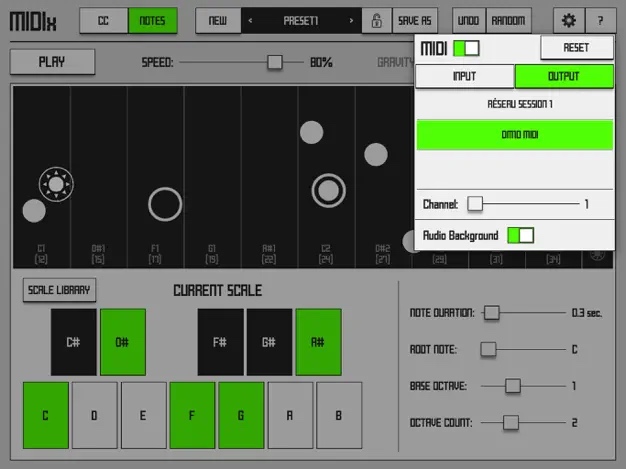
Task: Select the grey ball in D#2 lane
Action: click(376, 154)
